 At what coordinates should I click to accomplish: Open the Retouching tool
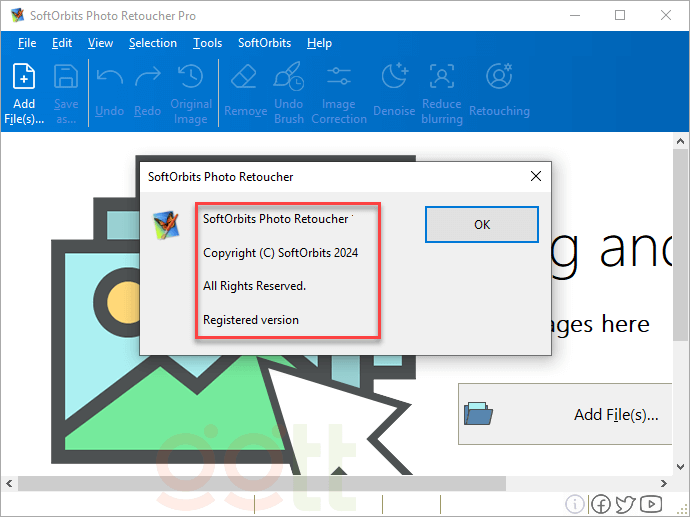tap(499, 78)
